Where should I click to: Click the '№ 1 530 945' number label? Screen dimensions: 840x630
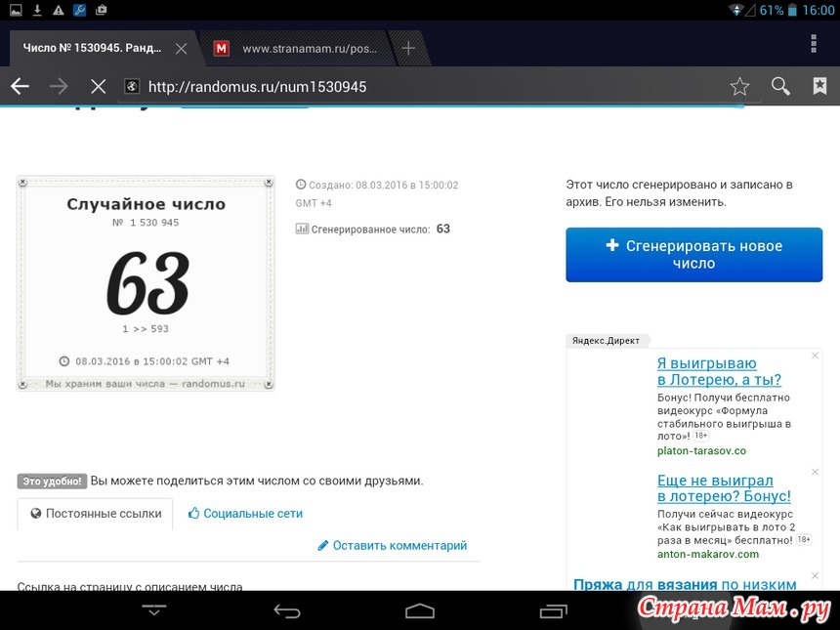point(146,223)
